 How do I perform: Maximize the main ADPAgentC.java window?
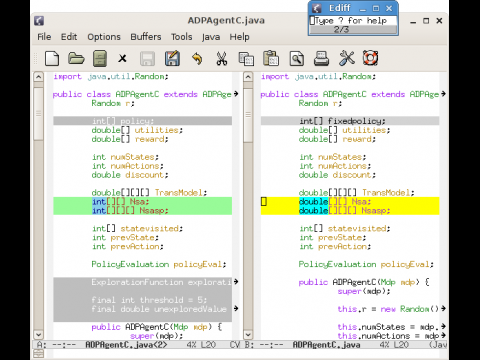[426, 21]
